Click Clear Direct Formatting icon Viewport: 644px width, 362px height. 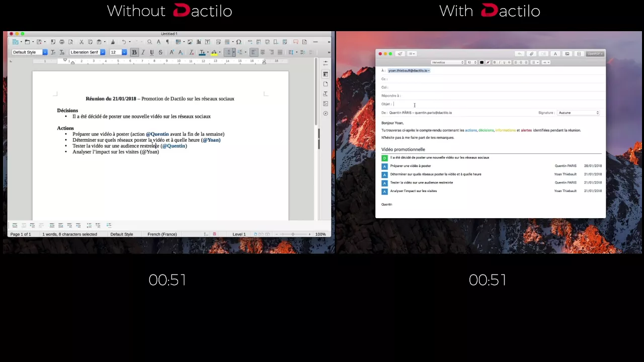coord(191,52)
